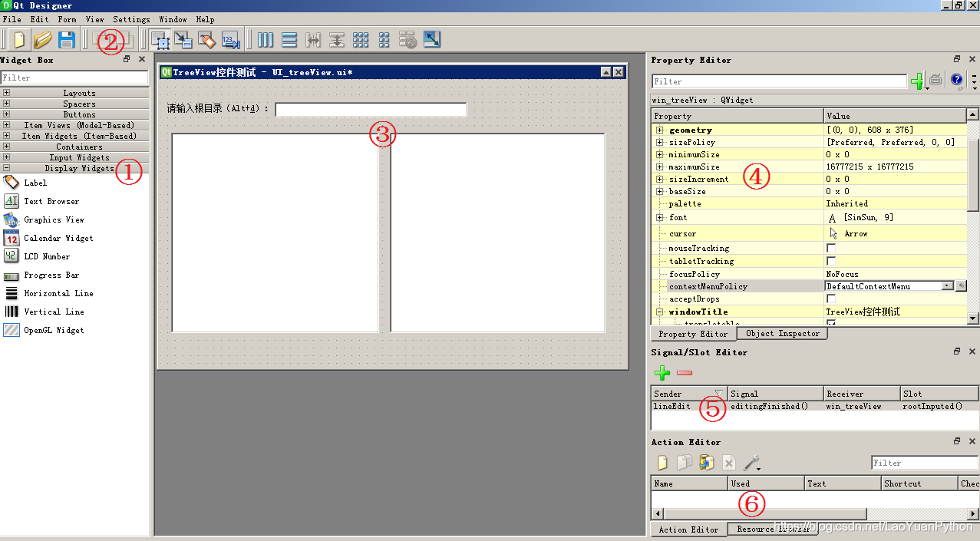Click the New Form toolbar icon
Viewport: 980px width, 541px height.
20,39
